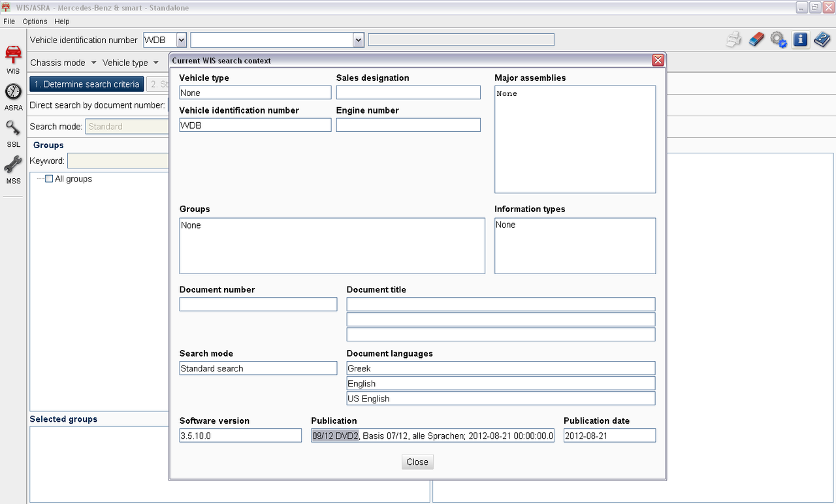Click the third Document title field
The image size is (836, 504).
tap(501, 334)
